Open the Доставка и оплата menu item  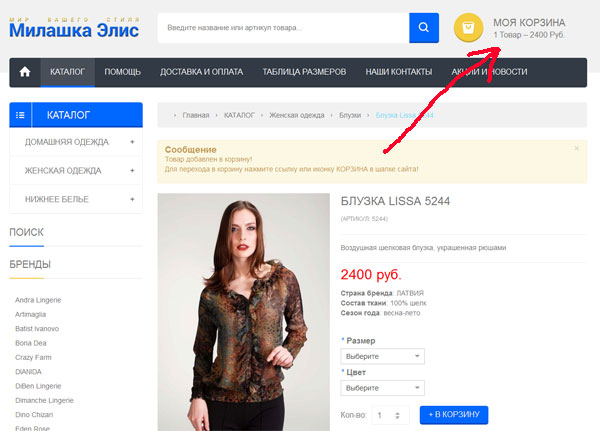200,72
